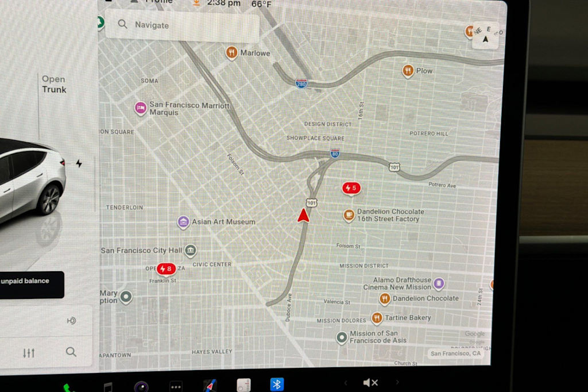Tap the Interstate 280 shield

tap(301, 84)
